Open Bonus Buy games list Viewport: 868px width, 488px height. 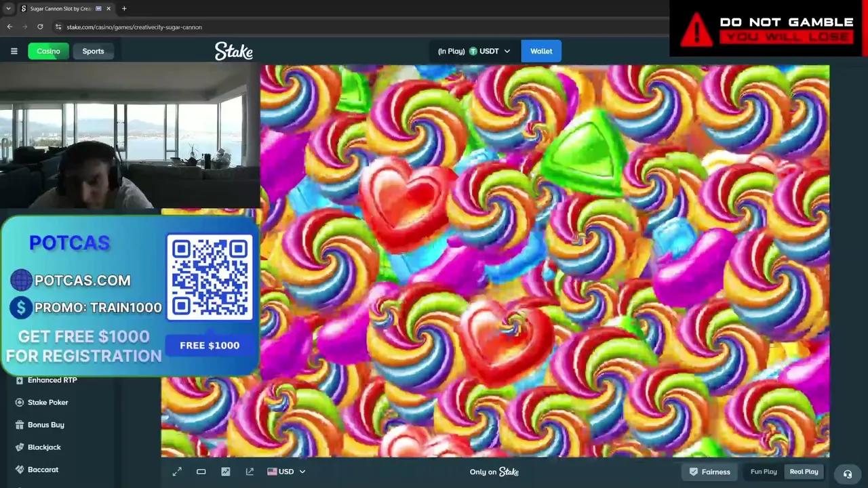[x=46, y=425]
